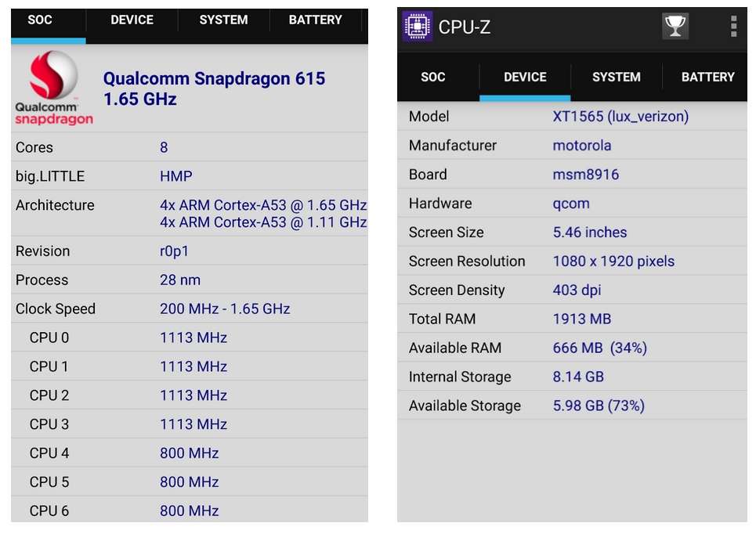
Task: Select the Cores row showing 8
Action: (190, 147)
